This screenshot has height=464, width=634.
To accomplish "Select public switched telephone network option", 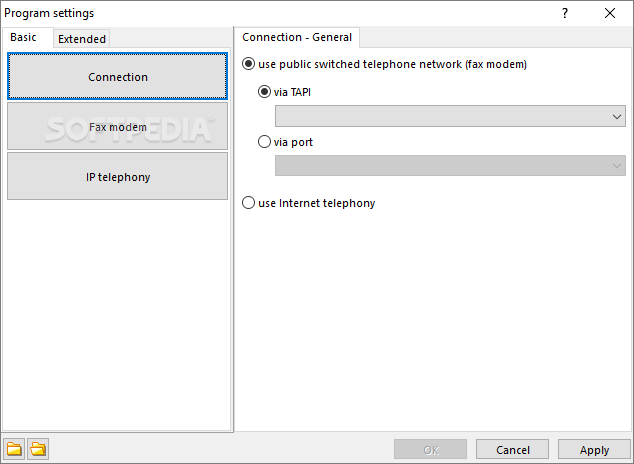I will [249, 64].
